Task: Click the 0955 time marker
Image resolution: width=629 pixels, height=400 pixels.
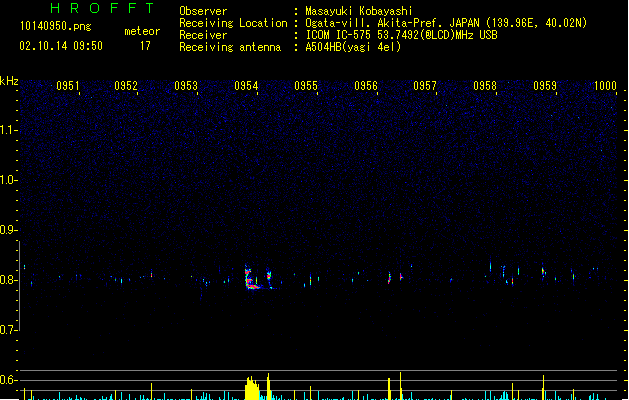Action: point(306,86)
